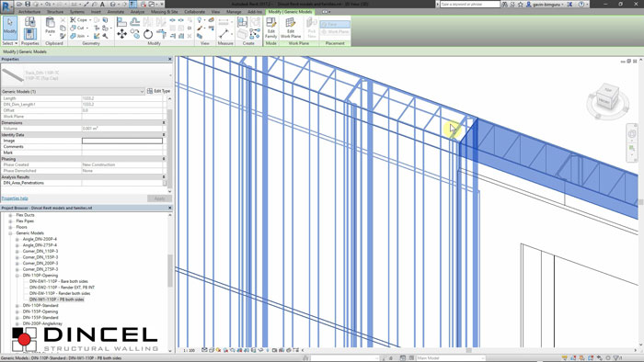644x362 pixels.
Task: Open the Select panel dropdown
Action: 10,43
